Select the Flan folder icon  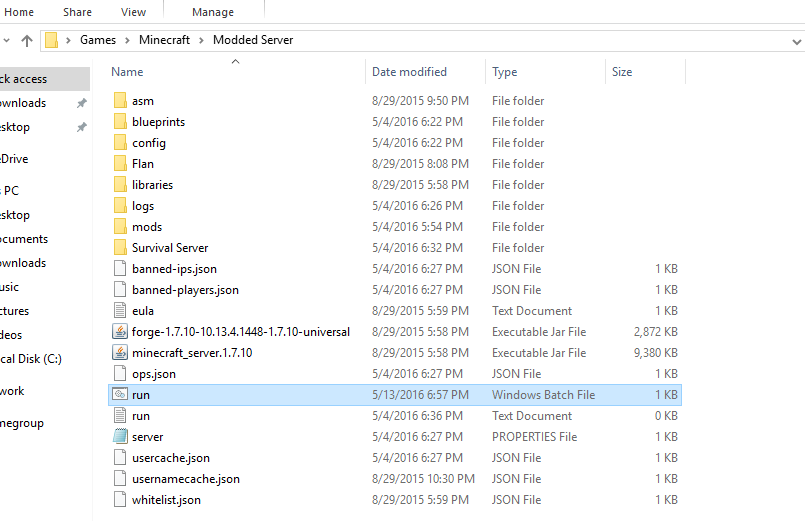(120, 164)
